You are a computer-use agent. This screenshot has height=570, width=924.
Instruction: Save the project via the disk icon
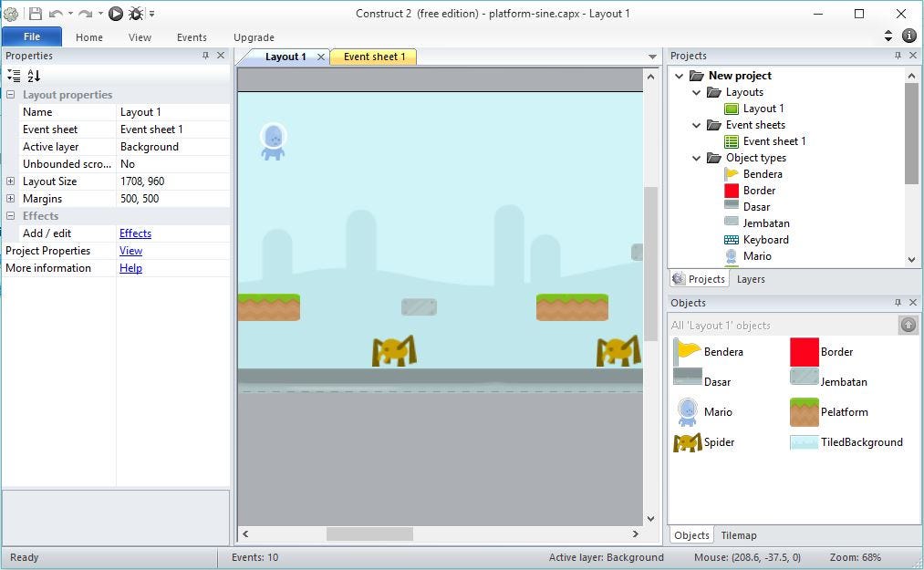pyautogui.click(x=36, y=13)
